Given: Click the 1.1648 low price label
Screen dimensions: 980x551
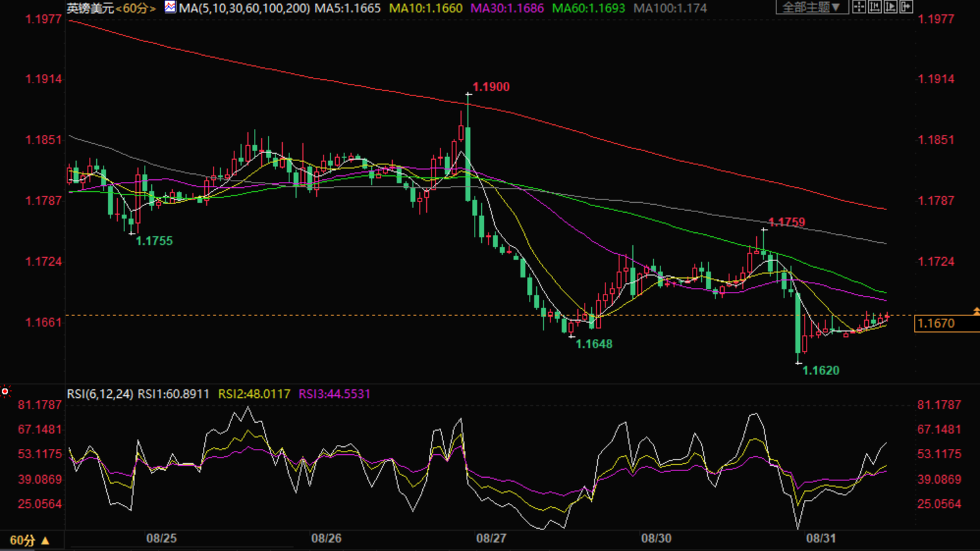Looking at the screenshot, I should 594,344.
